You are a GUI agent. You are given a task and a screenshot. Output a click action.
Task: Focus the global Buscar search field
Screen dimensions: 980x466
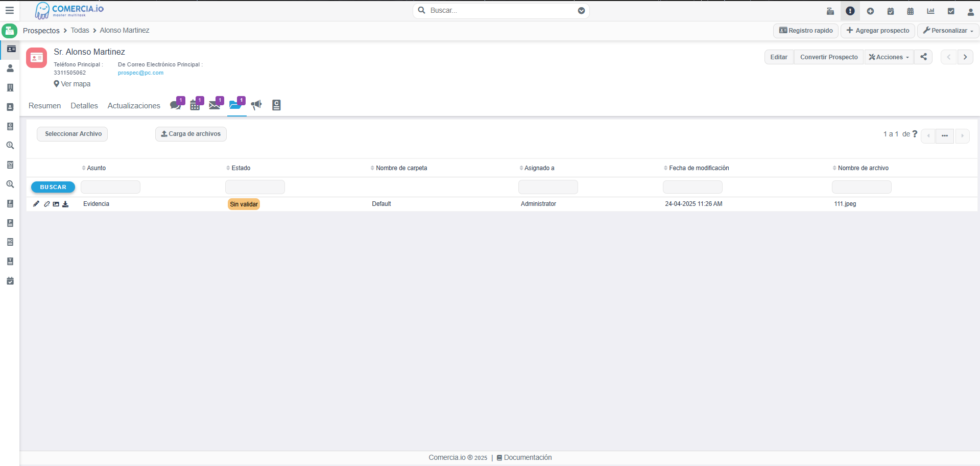click(x=501, y=10)
